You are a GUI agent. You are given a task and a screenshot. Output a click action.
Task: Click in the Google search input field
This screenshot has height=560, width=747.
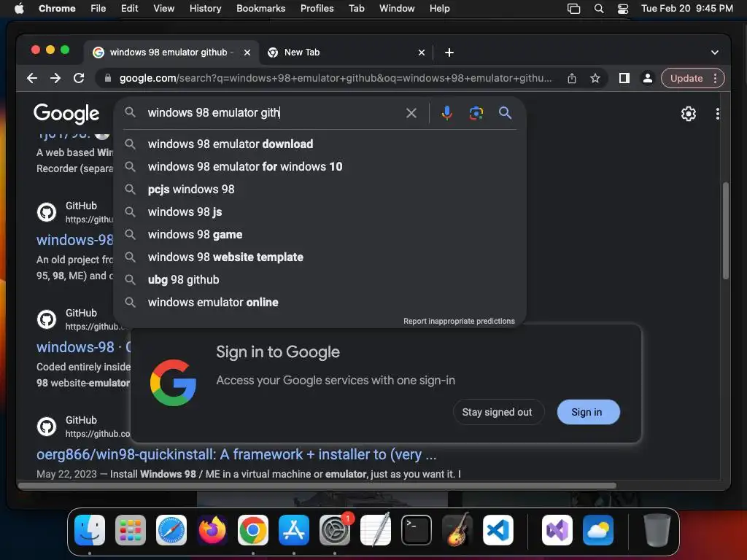point(273,113)
